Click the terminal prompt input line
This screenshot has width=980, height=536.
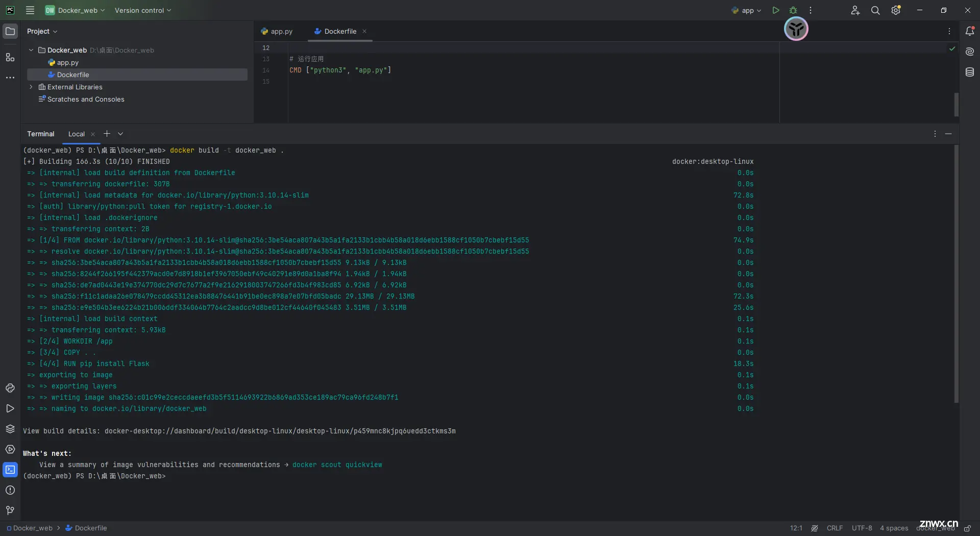pos(94,476)
